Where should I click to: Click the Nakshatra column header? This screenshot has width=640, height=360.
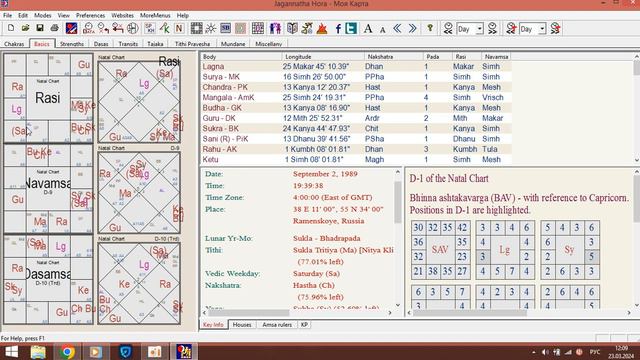click(393, 57)
